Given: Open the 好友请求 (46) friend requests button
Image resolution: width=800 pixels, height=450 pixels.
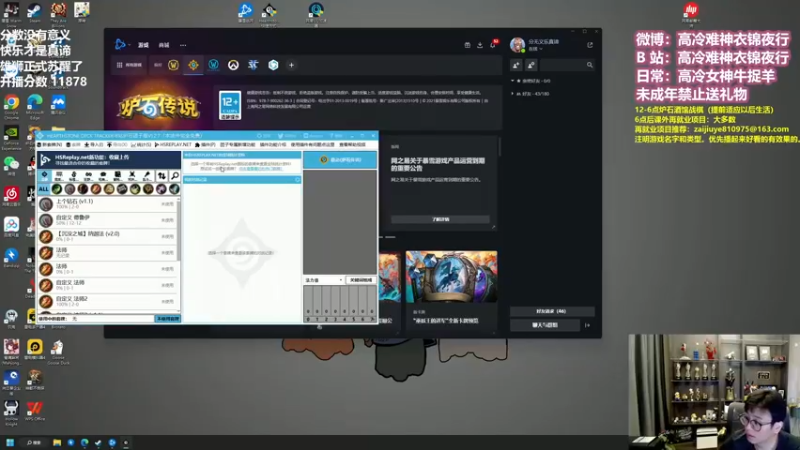Looking at the screenshot, I should click(x=552, y=311).
